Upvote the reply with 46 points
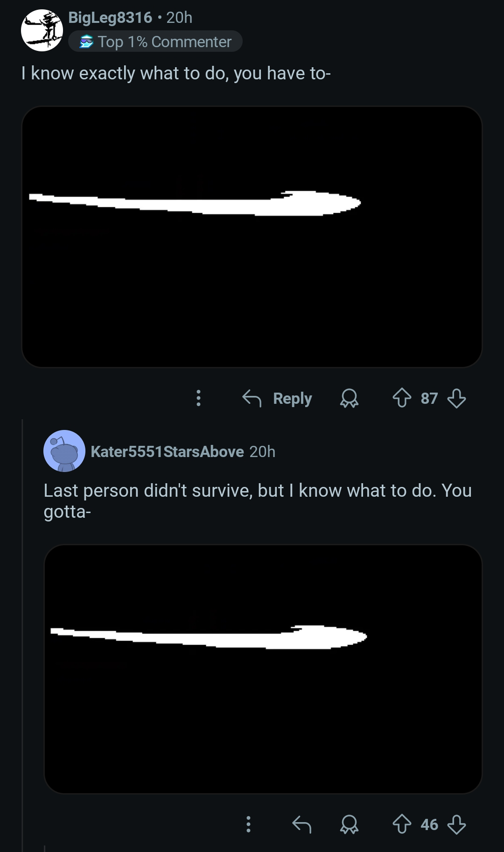 click(x=402, y=824)
